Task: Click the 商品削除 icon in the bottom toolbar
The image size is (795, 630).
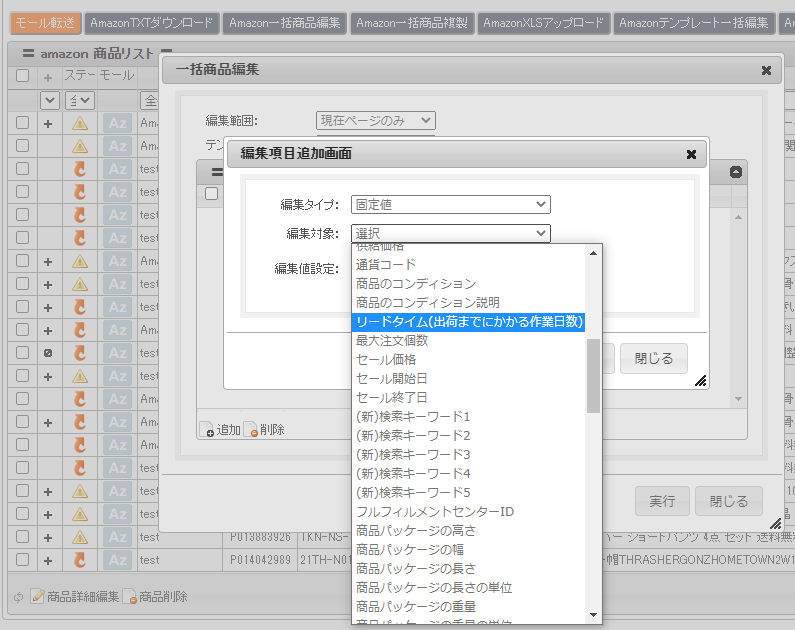Action: click(x=130, y=597)
